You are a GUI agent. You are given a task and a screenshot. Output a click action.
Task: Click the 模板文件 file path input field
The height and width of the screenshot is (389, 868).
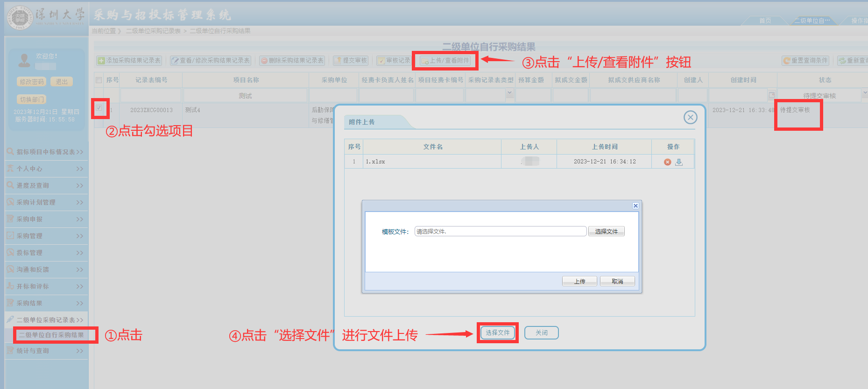tap(500, 232)
